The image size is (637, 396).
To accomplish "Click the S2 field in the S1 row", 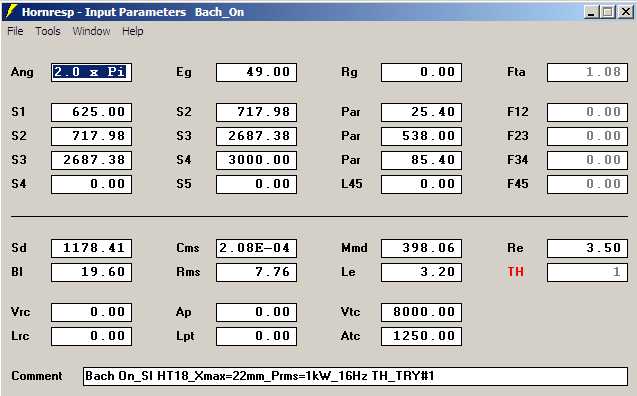I will pyautogui.click(x=256, y=112).
